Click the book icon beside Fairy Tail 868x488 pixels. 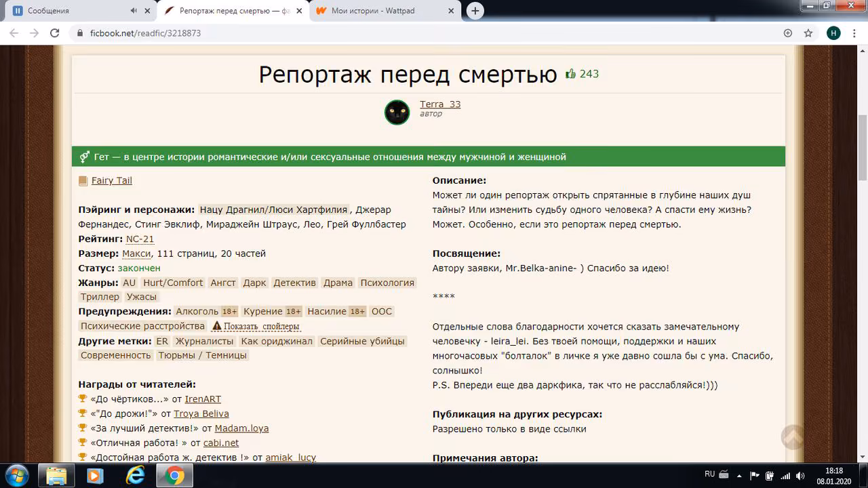point(83,181)
